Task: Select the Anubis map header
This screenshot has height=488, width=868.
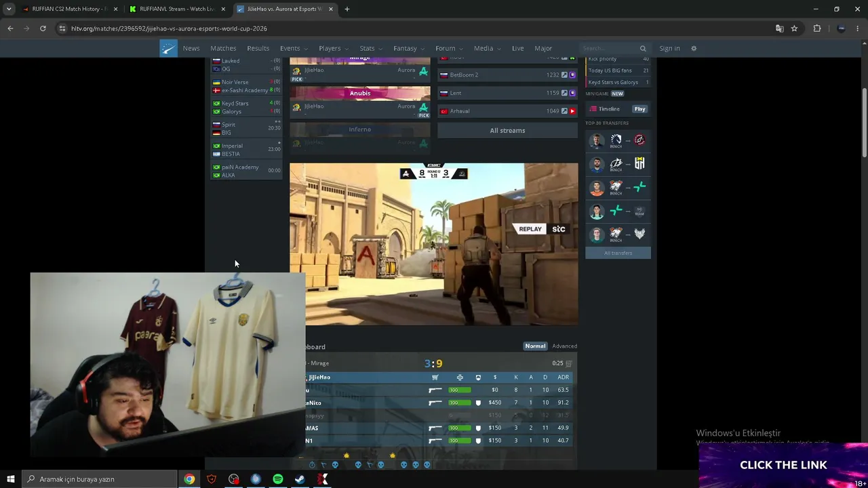Action: coord(360,93)
